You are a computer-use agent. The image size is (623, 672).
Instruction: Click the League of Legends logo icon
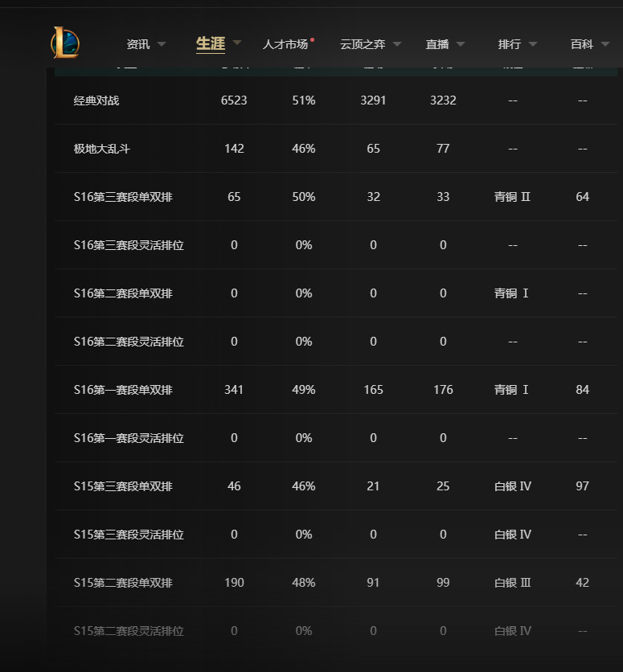pos(65,43)
